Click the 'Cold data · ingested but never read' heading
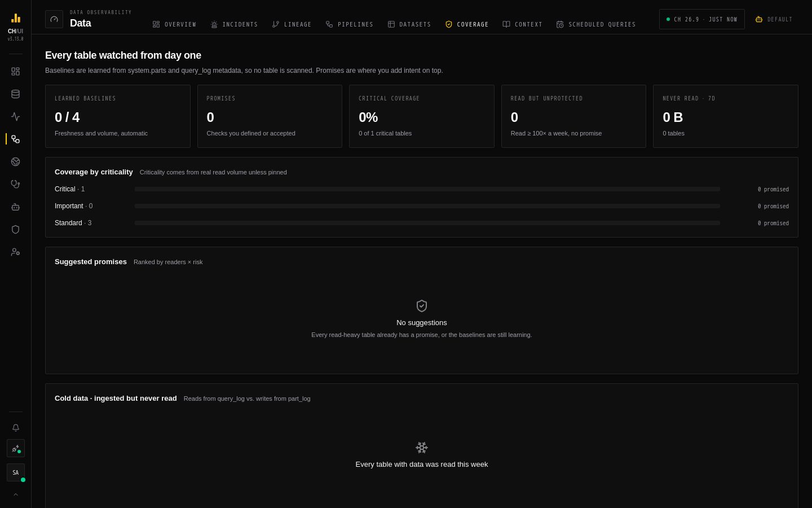This screenshot has height=508, width=812. click(x=116, y=398)
